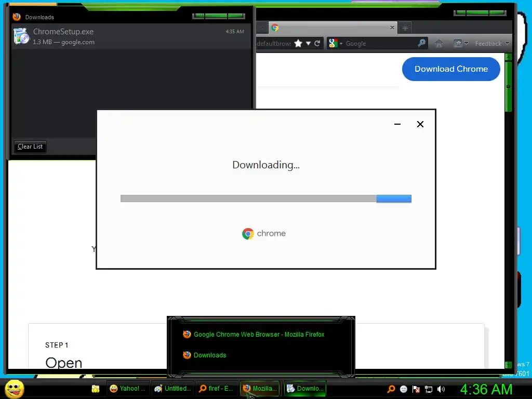The width and height of the screenshot is (532, 399).
Task: Click the orange magnifier tray icon
Action: click(391, 389)
